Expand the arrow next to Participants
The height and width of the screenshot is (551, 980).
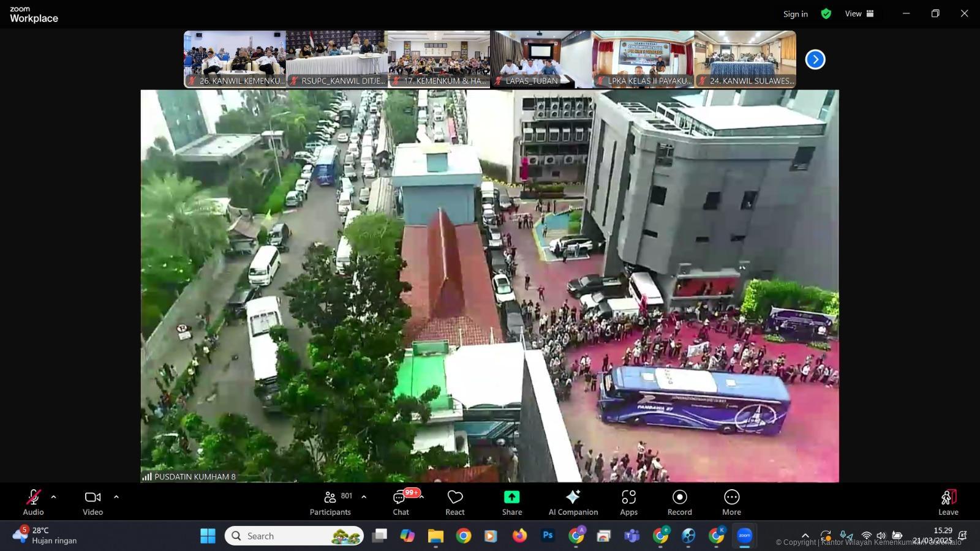click(x=364, y=497)
